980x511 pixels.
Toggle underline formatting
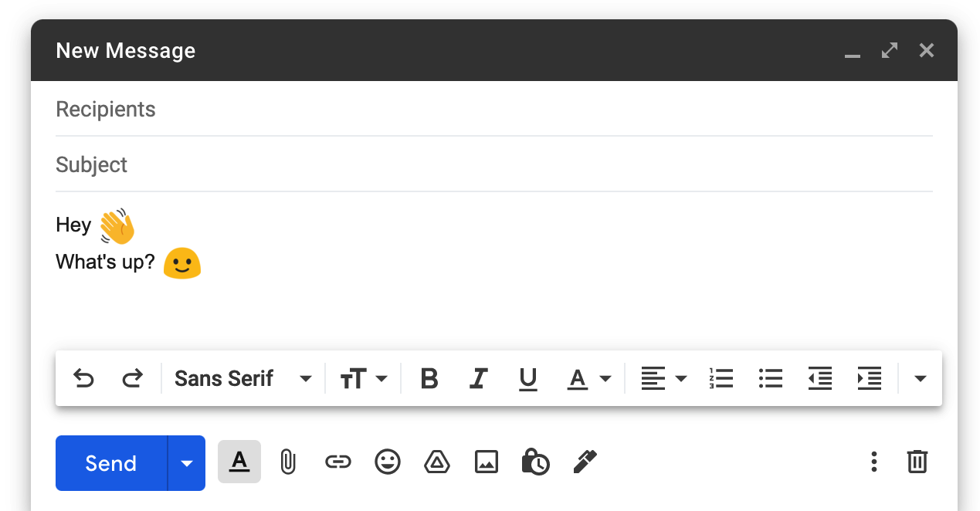click(528, 378)
